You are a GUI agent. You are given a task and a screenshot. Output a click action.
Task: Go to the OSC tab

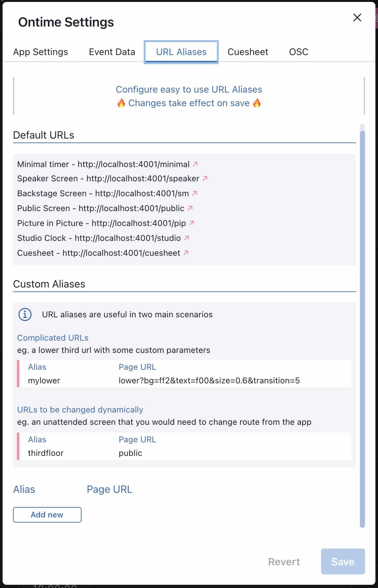(x=298, y=52)
